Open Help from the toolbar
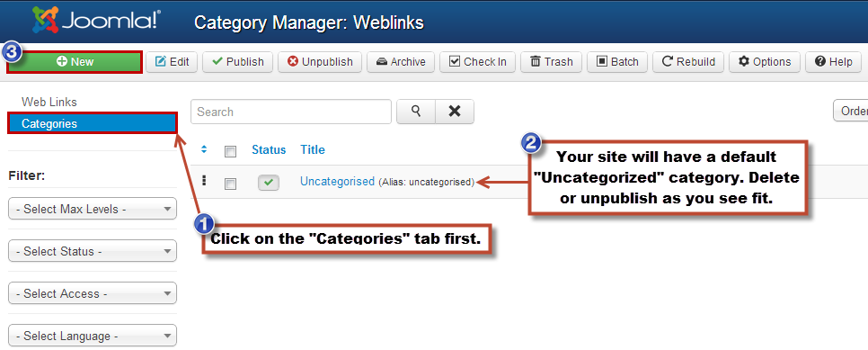The height and width of the screenshot is (350, 868). point(833,62)
